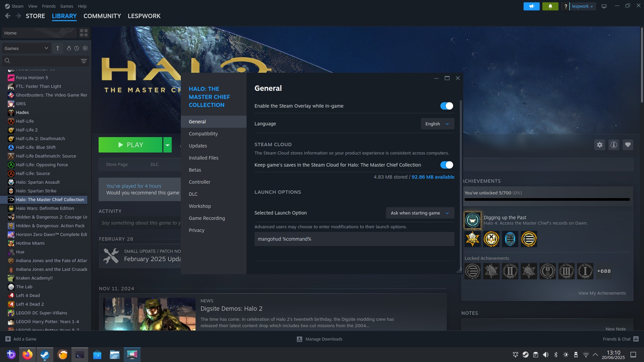Switch to Big Picture mode icon

pos(604,6)
